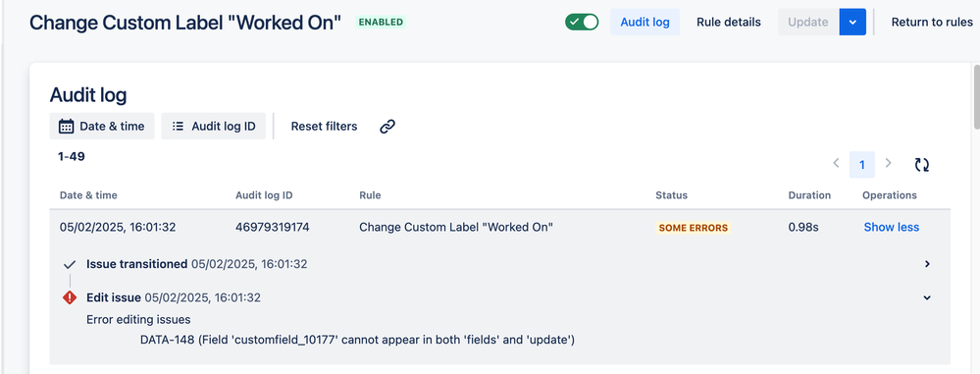Click the copy link icon beside Reset filters

click(387, 127)
